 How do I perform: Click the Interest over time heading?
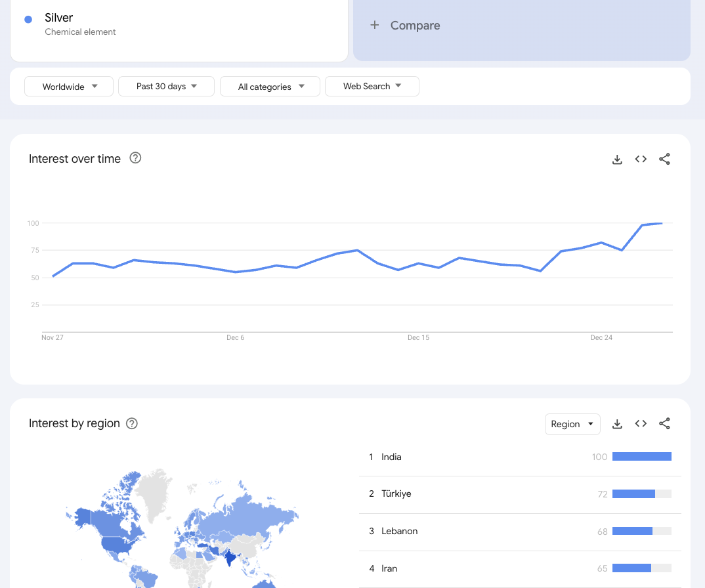coord(75,159)
